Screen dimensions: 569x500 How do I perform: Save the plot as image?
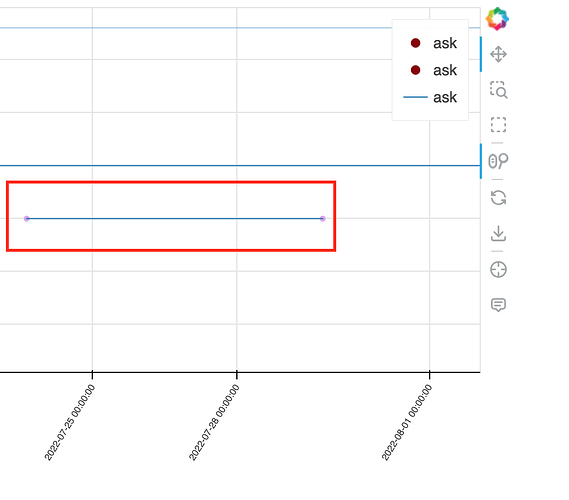click(498, 233)
